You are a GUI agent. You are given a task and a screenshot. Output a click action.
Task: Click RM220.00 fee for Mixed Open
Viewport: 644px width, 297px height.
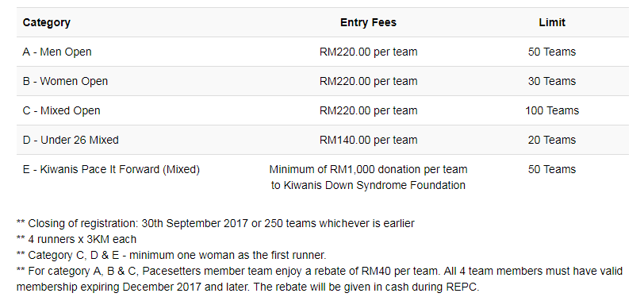pyautogui.click(x=368, y=110)
